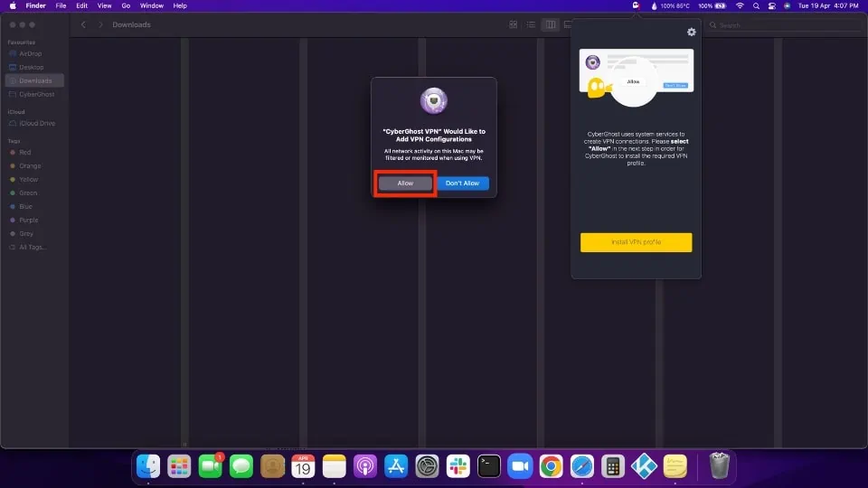Switch Finder to column view

(x=551, y=25)
